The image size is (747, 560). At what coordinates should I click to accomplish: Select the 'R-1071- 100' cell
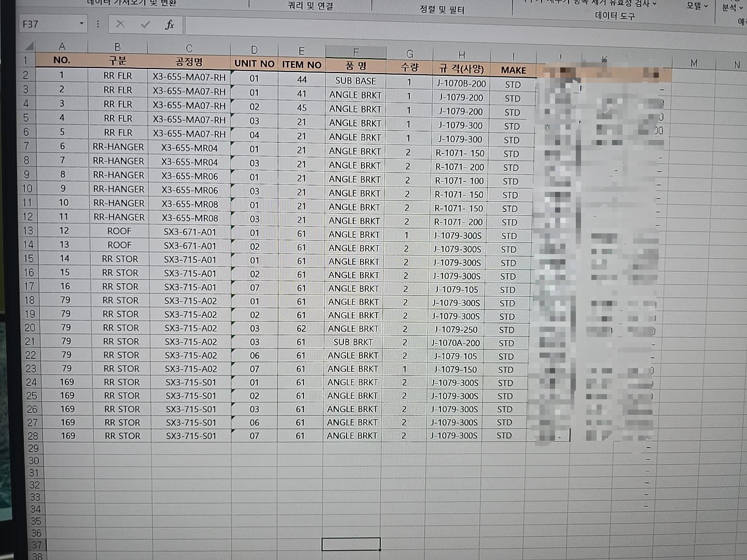pos(459,181)
